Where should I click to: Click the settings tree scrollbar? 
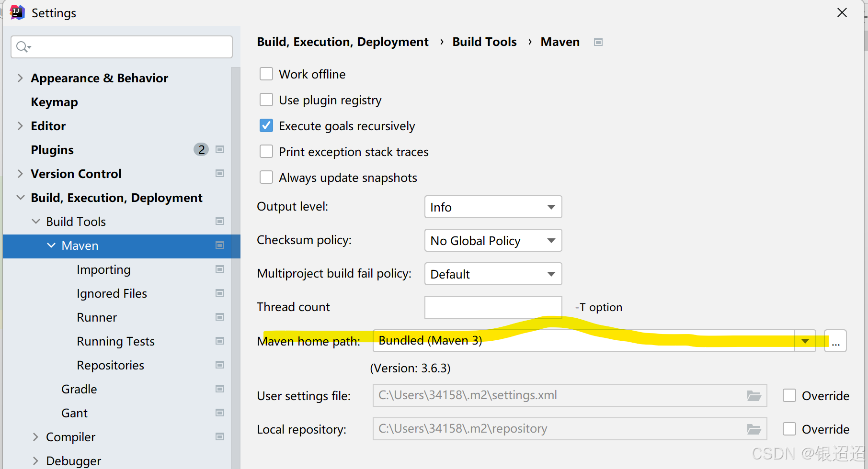(x=235, y=268)
